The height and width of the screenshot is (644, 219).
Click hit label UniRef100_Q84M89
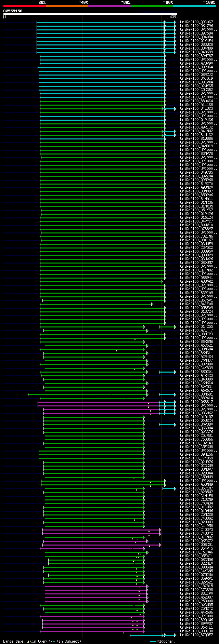click(196, 49)
